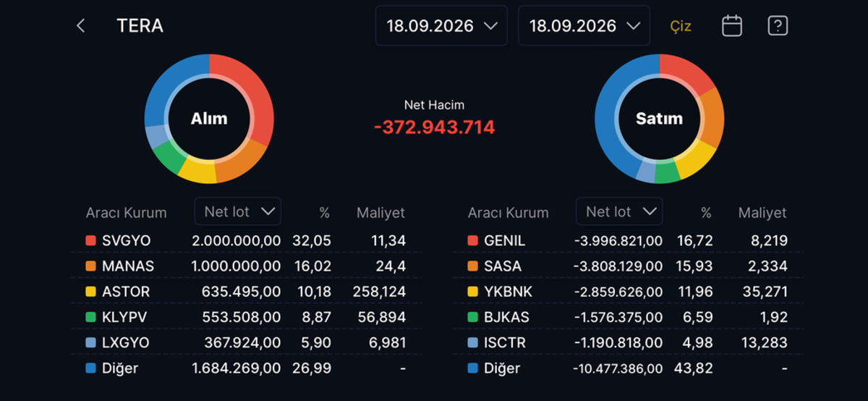Go back using the left arrow icon
The width and height of the screenshot is (868, 401).
(x=81, y=26)
